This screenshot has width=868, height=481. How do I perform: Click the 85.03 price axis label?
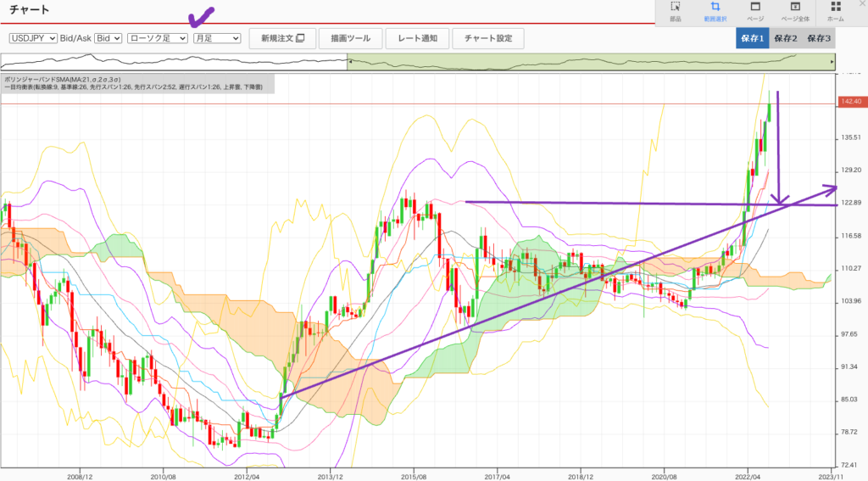coord(851,399)
